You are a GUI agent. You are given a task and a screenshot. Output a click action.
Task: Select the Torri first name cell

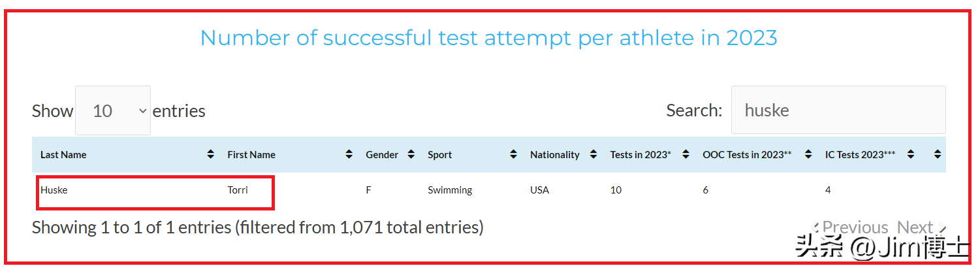coord(238,190)
